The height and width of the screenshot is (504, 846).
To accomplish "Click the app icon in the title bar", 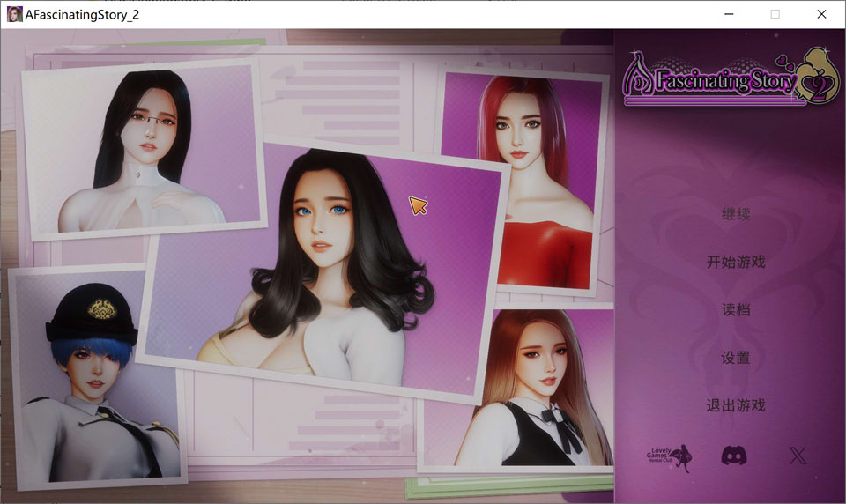I will (15, 14).
